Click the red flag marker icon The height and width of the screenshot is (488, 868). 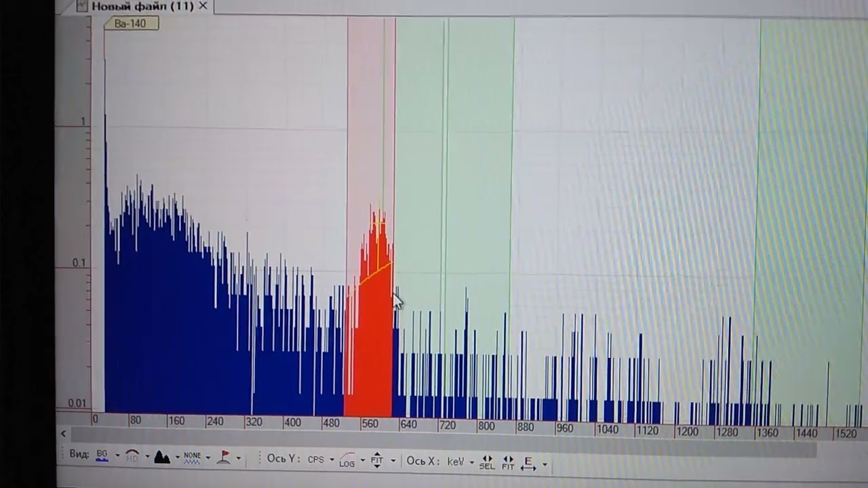[224, 458]
